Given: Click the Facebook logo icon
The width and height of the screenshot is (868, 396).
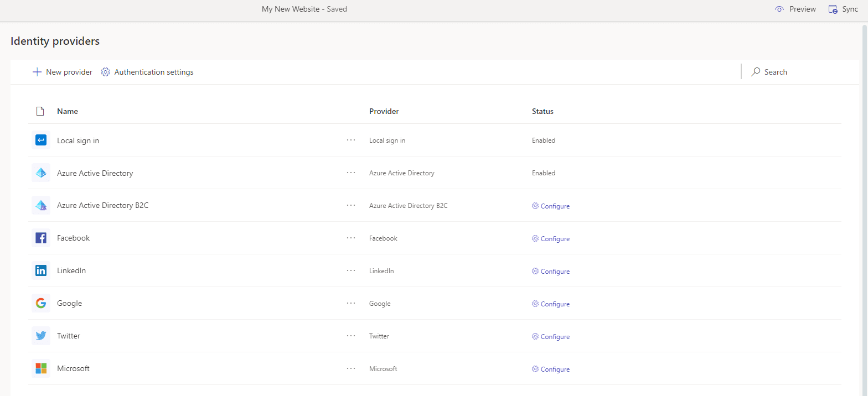Looking at the screenshot, I should pos(41,238).
